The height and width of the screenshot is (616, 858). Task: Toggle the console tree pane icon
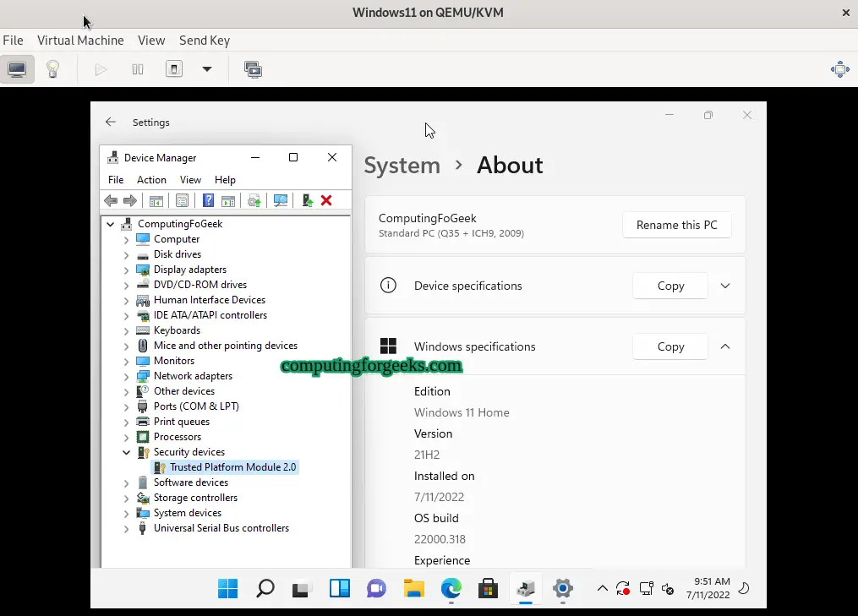point(156,200)
